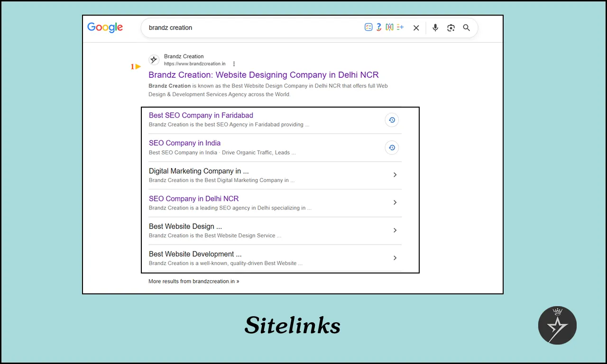Open the 'Best Website Development ...' sitelink
Screen dimensions: 607x364
[195, 254]
